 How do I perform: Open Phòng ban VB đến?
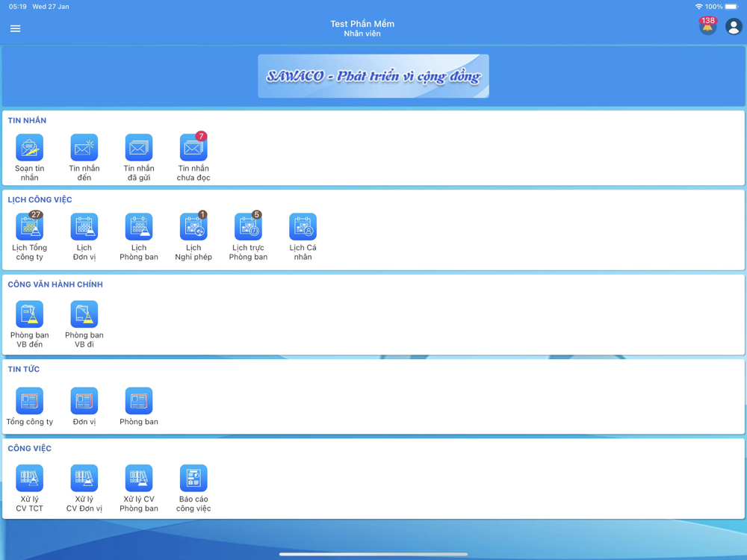tap(30, 314)
